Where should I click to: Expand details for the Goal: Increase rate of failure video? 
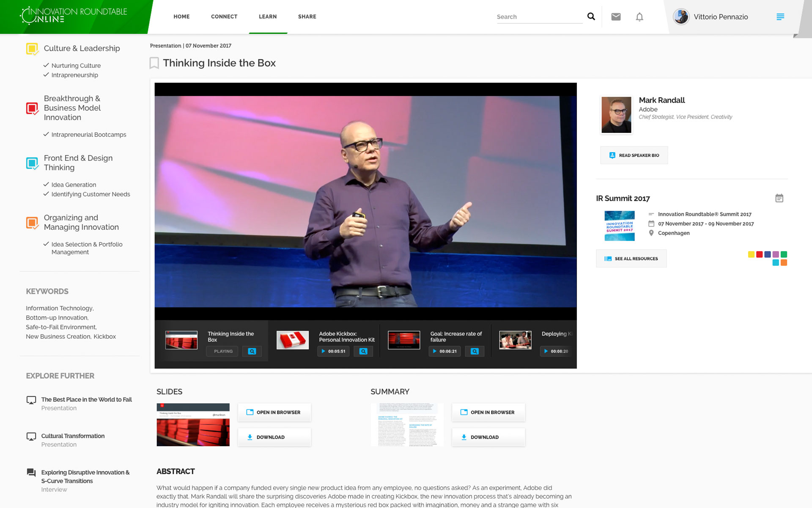475,351
